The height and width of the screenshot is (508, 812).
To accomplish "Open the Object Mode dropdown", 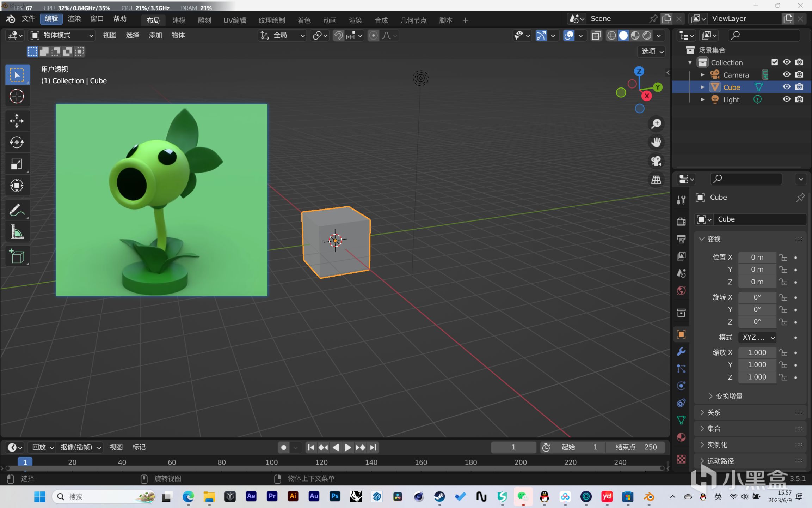I will [x=62, y=35].
